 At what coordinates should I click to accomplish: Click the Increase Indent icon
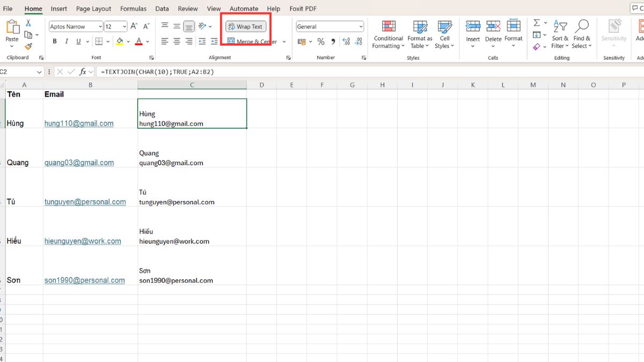pyautogui.click(x=214, y=41)
